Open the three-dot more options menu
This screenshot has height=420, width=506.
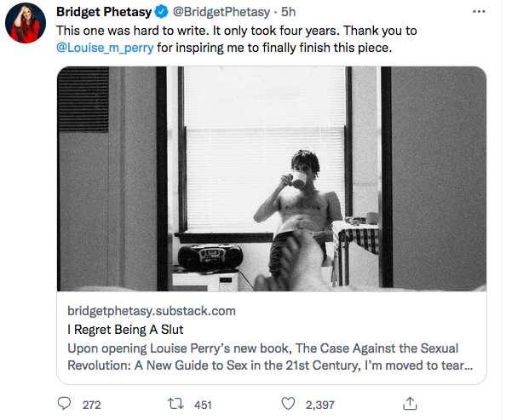[479, 12]
